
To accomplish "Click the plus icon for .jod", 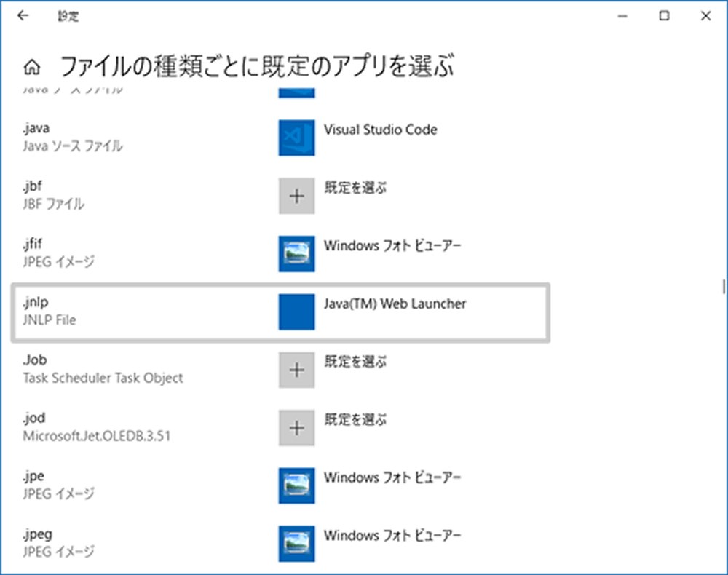I will point(297,428).
